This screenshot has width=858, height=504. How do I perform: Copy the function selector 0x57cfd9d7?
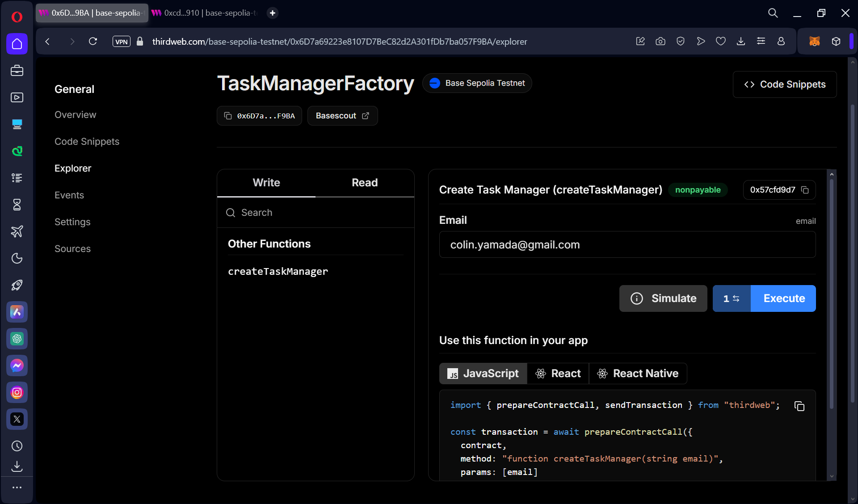[805, 190]
